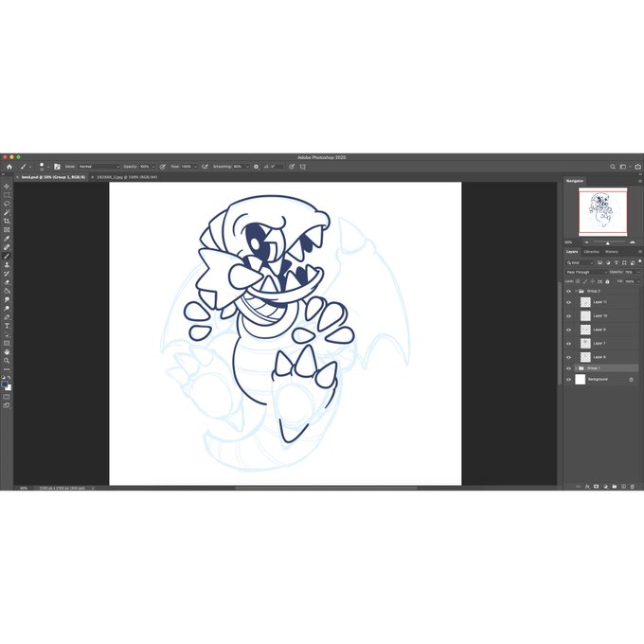
Task: Click delete layer trash icon
Action: click(633, 487)
